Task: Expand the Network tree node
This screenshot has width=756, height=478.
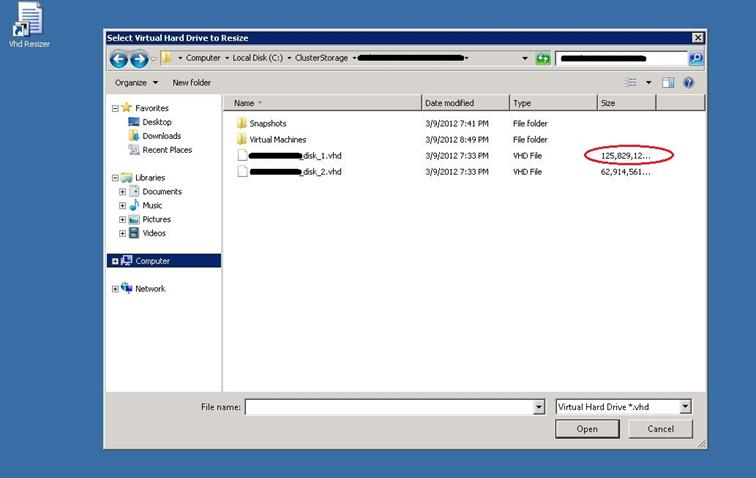Action: click(x=116, y=289)
